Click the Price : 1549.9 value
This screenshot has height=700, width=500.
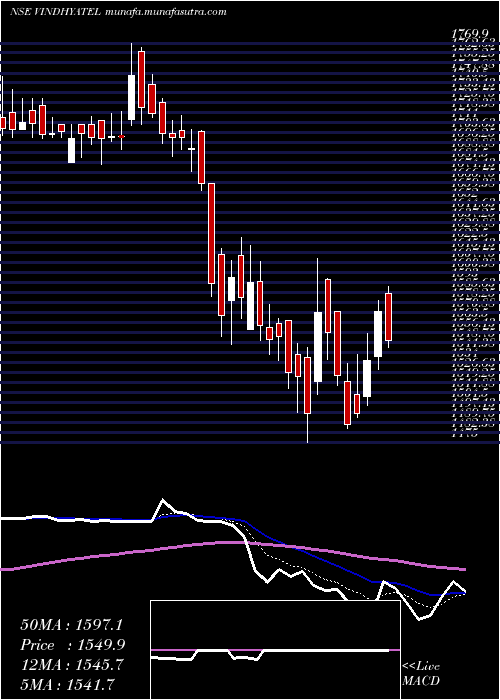tap(73, 645)
